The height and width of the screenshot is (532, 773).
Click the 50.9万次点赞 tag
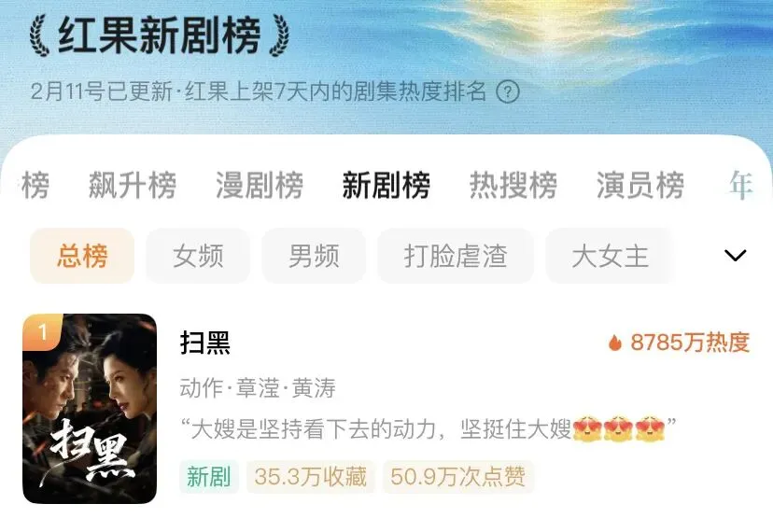coord(458,477)
